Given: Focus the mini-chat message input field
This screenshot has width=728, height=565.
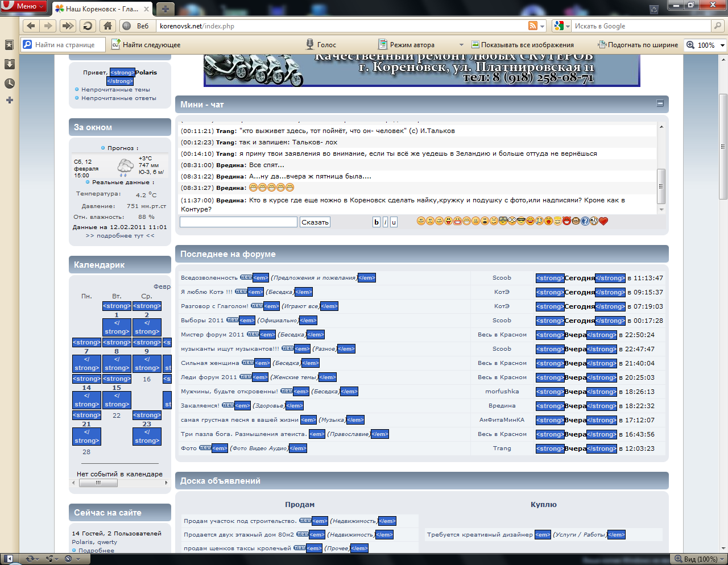Looking at the screenshot, I should [x=239, y=222].
